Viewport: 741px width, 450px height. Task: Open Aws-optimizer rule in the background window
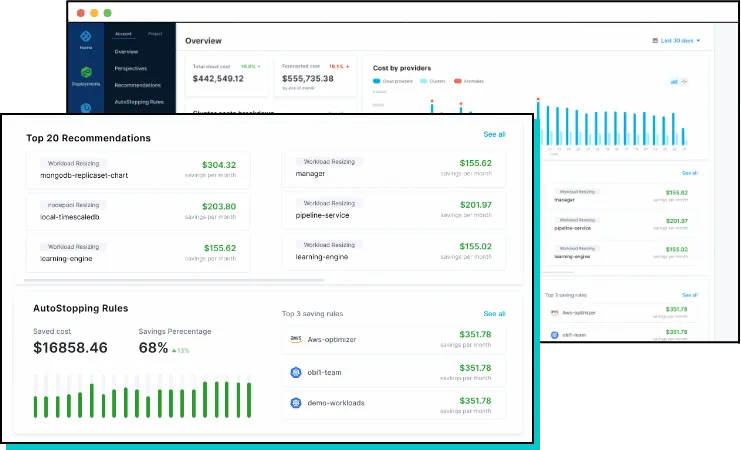[620, 312]
